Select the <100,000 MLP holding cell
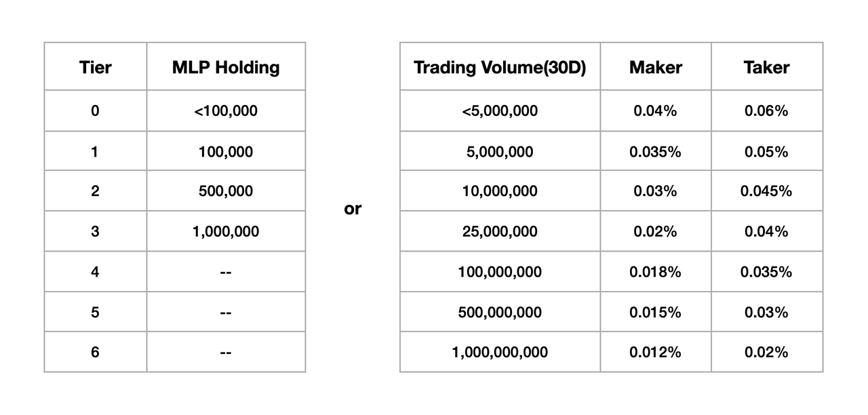This screenshot has height=415, width=868. click(x=226, y=111)
